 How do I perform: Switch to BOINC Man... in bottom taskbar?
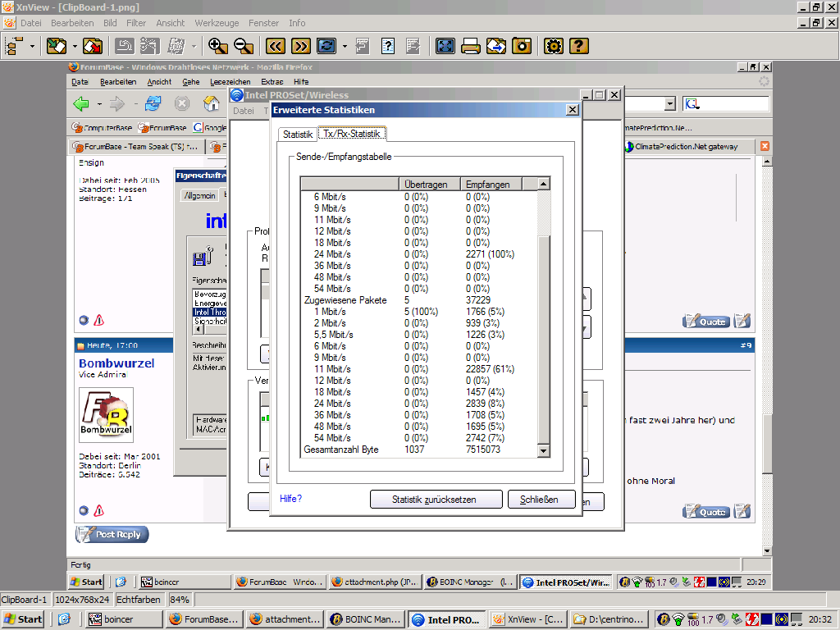tap(366, 619)
